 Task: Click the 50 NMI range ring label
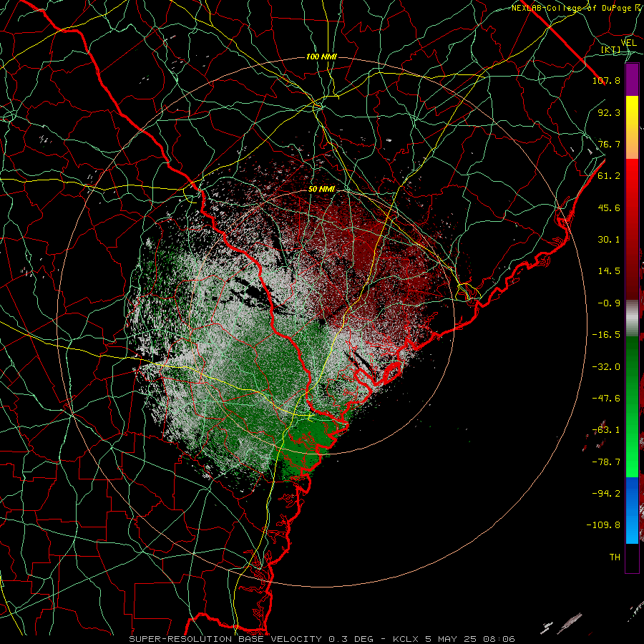321,189
